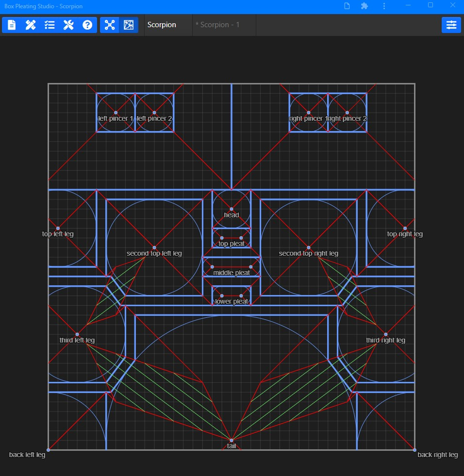This screenshot has height=476, width=464.
Task: Open the Settings checklist menu icon
Action: tap(50, 25)
